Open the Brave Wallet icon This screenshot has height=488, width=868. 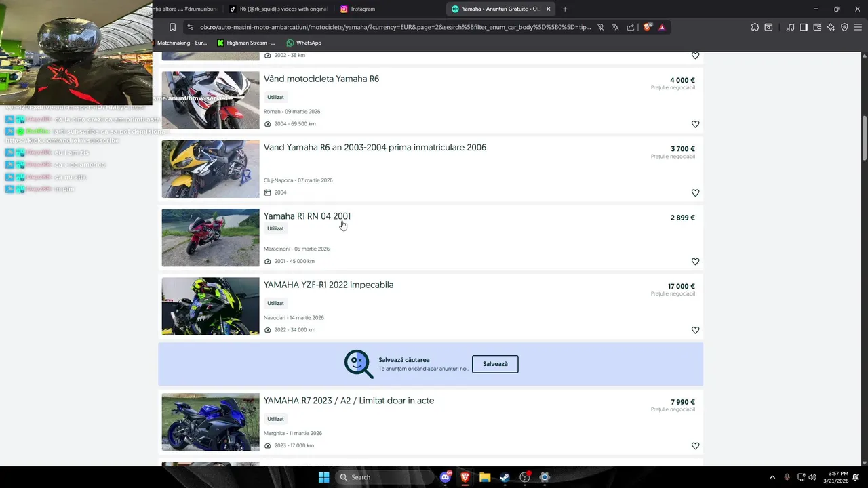[x=817, y=27]
